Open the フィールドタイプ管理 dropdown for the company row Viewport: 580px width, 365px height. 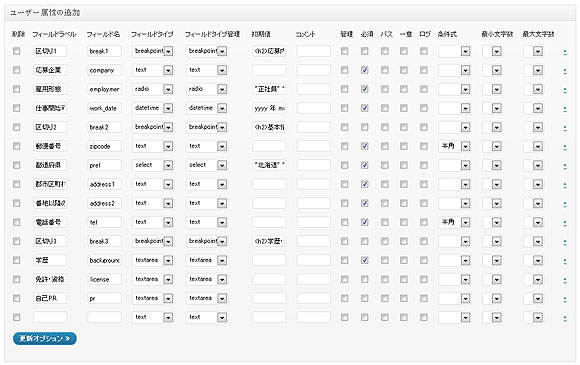pyautogui.click(x=206, y=70)
